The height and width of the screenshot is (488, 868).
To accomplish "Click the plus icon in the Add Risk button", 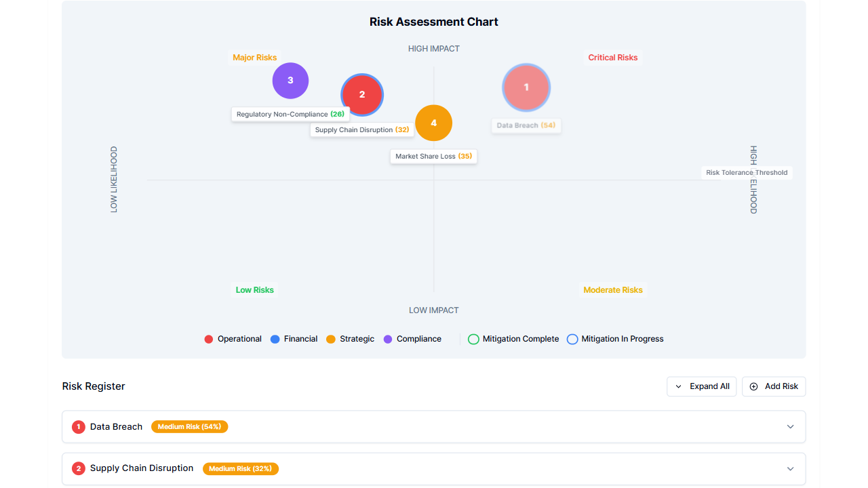I will point(753,386).
